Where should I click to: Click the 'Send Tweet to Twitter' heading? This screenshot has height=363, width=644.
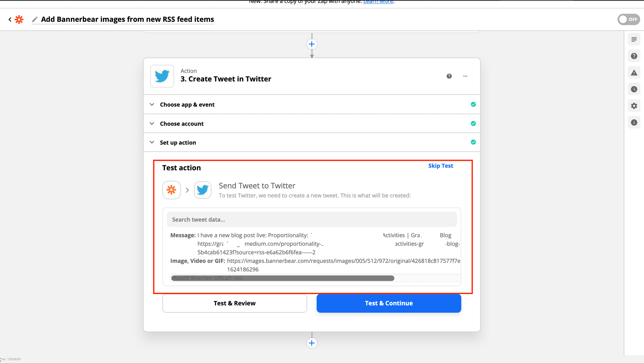point(257,186)
